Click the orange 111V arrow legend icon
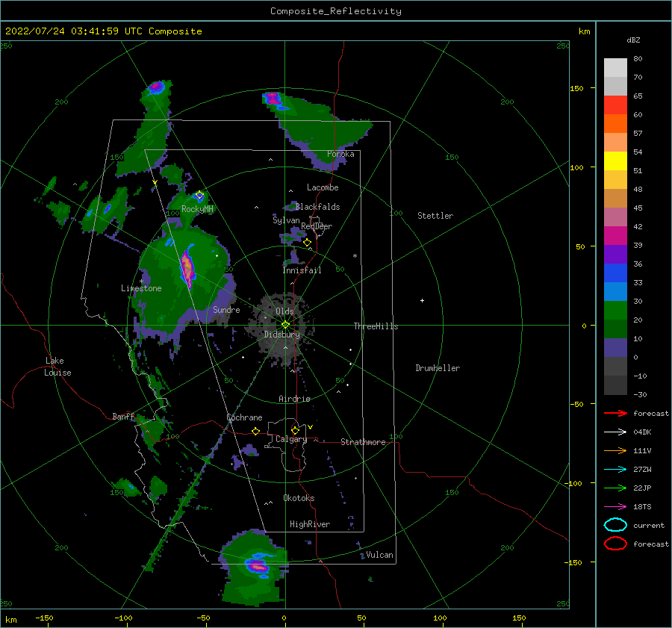The height and width of the screenshot is (628, 672). click(x=615, y=450)
